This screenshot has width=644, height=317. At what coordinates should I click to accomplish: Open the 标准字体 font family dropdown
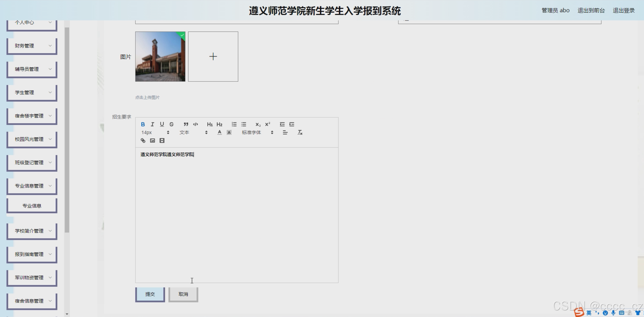257,132
